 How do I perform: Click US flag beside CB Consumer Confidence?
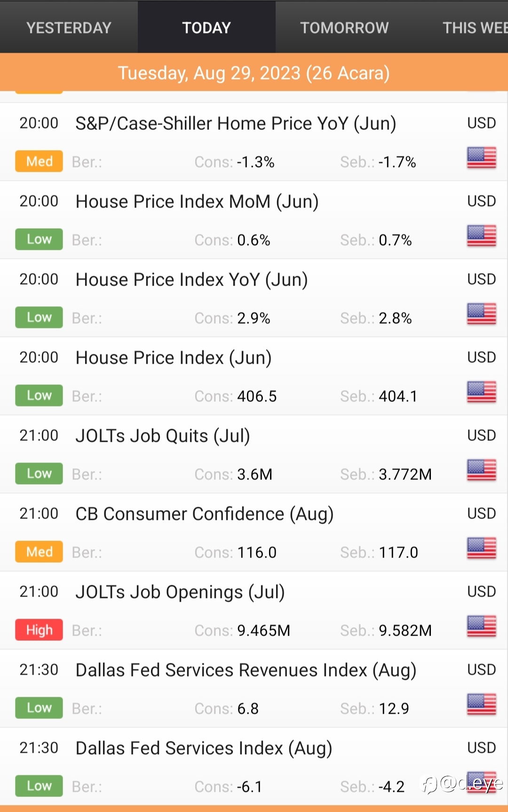481,549
